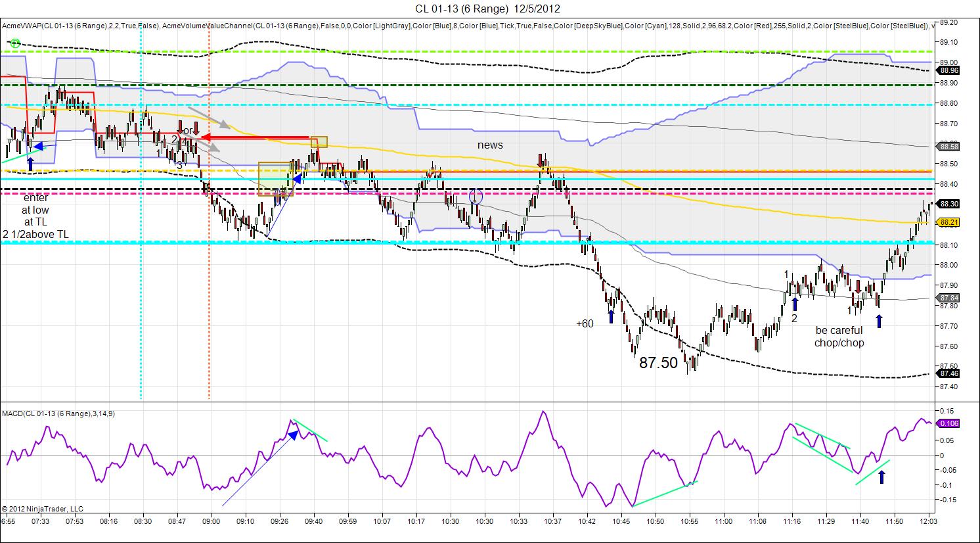The width and height of the screenshot is (980, 543).
Task: Click 87.40 on the price axis
Action: point(949,387)
